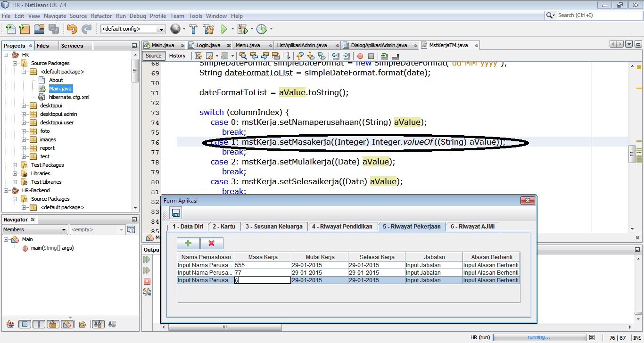Open the Members dropdown in Navigator

click(x=63, y=229)
